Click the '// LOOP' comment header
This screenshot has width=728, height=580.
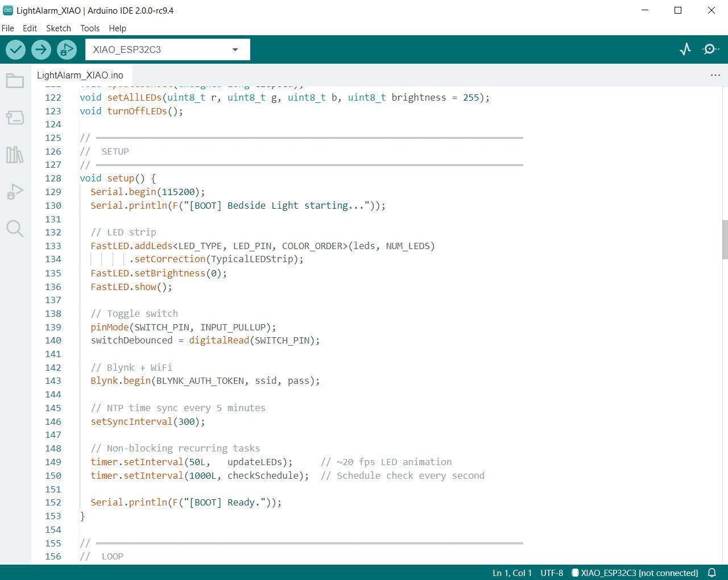(101, 557)
